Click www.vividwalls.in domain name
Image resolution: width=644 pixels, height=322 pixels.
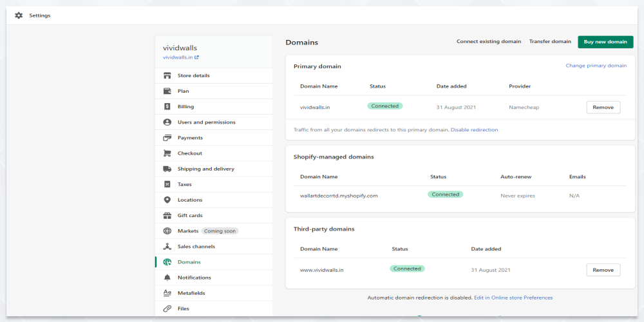click(x=321, y=270)
